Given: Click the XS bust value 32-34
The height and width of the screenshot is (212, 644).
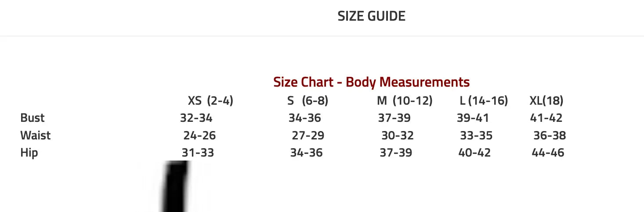Looking at the screenshot, I should click(196, 118).
